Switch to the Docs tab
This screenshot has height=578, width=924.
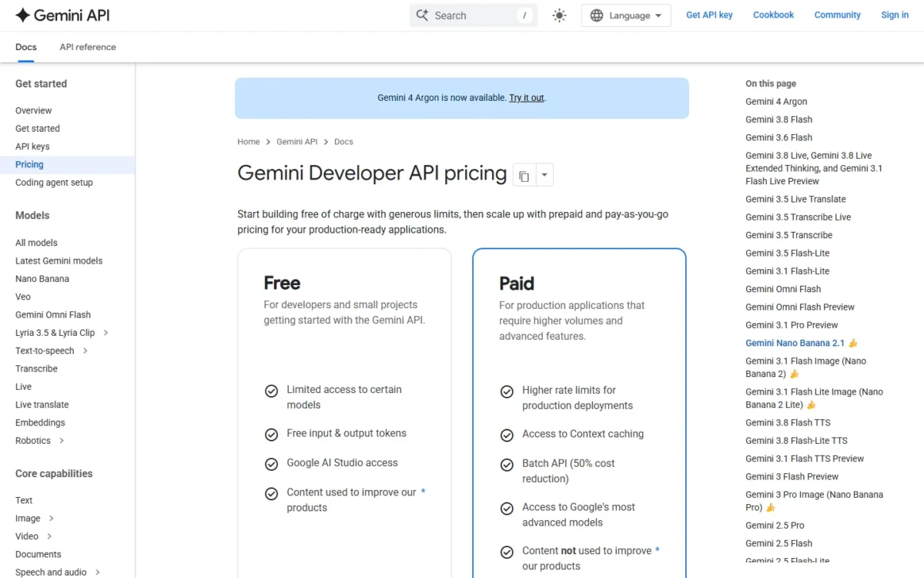pyautogui.click(x=26, y=47)
